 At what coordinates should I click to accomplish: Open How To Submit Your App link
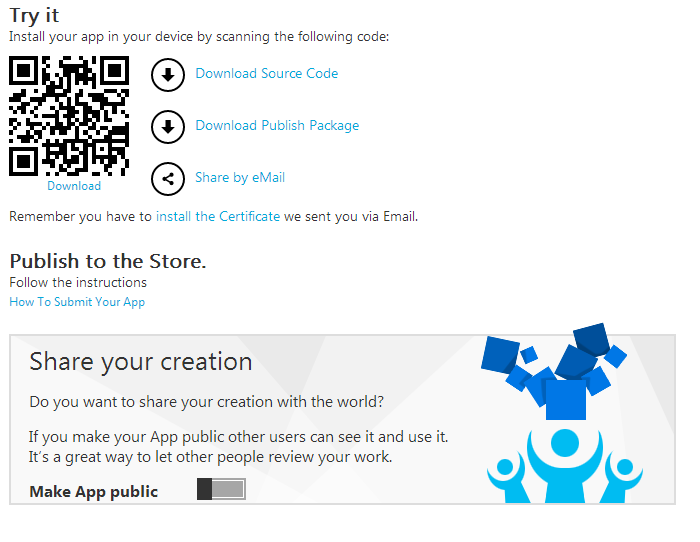tap(77, 302)
